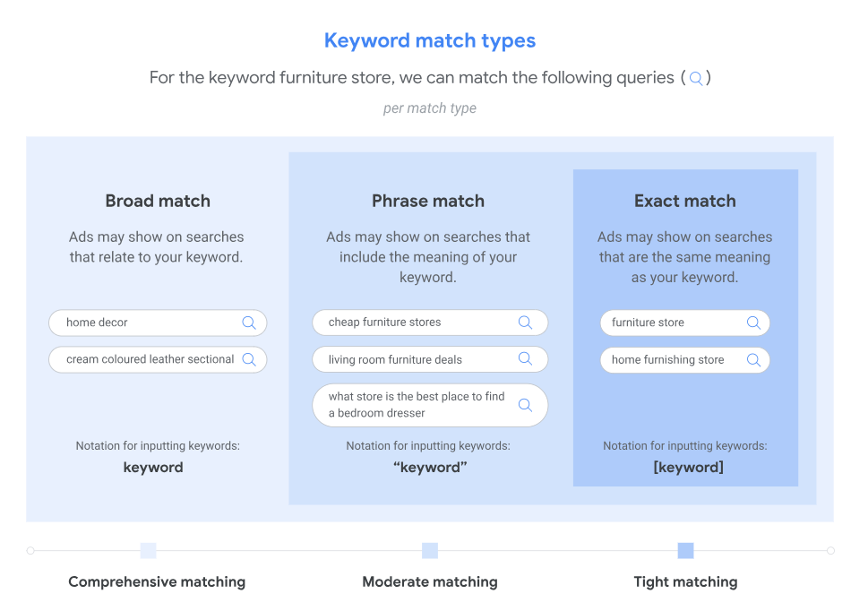The height and width of the screenshot is (611, 868).
Task: Click the 'Keyword match types' title
Action: [x=430, y=41]
